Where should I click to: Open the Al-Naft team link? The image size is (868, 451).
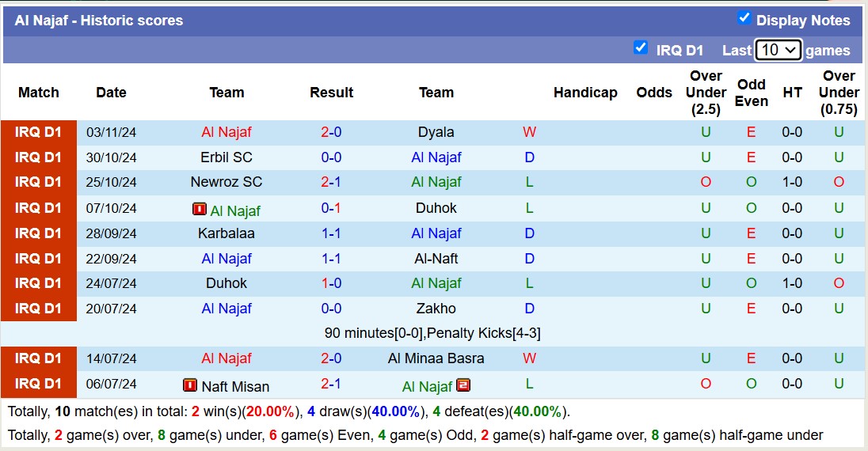pyautogui.click(x=436, y=259)
